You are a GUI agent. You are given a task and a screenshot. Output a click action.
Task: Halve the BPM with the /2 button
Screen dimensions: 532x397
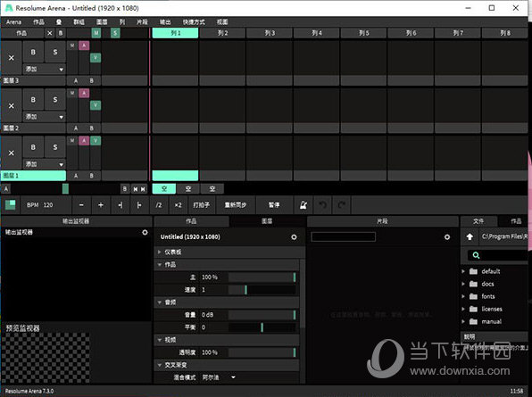tap(159, 205)
